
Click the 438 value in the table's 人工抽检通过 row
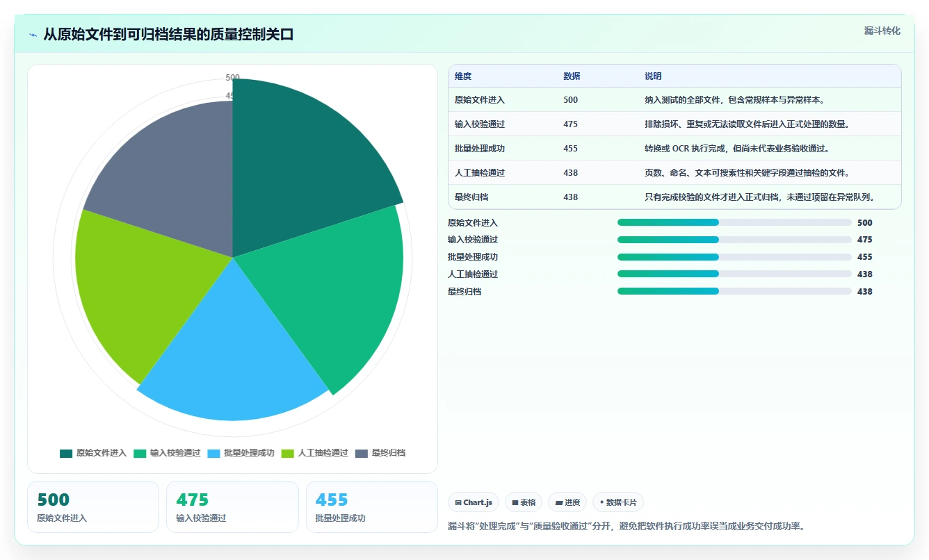click(x=570, y=173)
